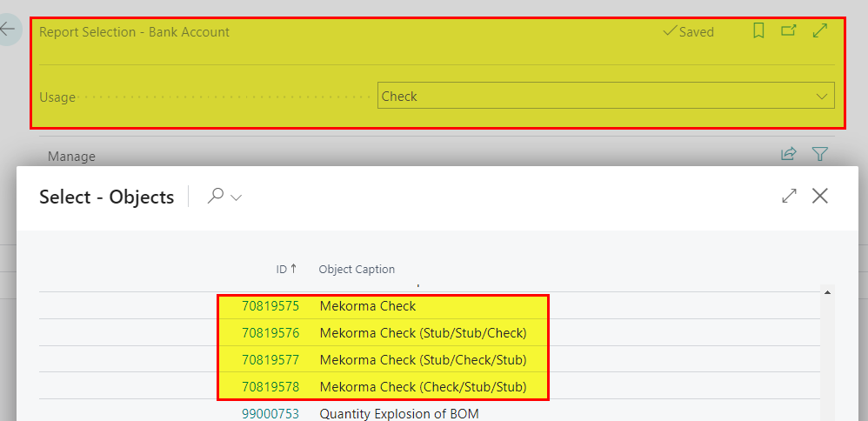Select object ID 70819576
The image size is (868, 421).
[270, 333]
